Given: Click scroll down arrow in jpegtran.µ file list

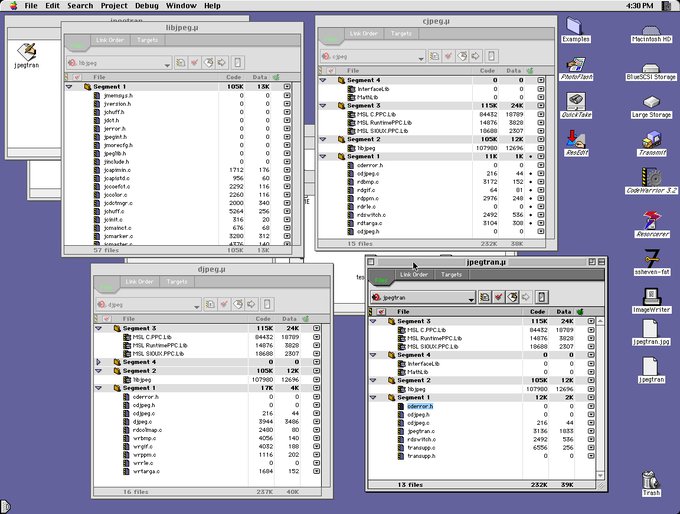Looking at the screenshot, I should (600, 475).
